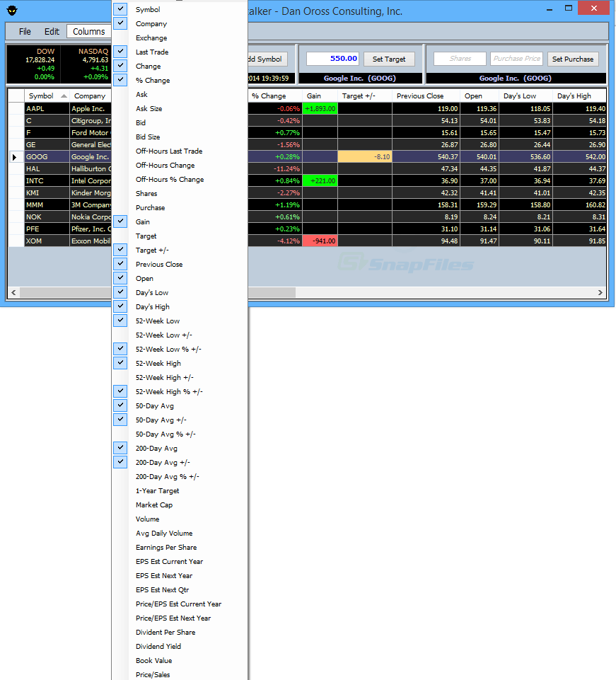Uncheck the Symbol column checkbox
Screen dimensions: 616x680
120,8
